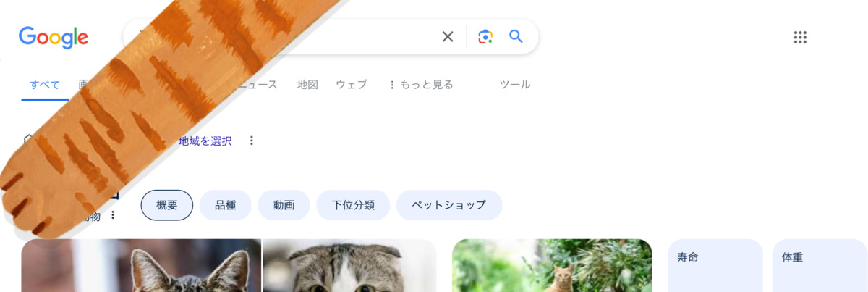Click the magnifying glass search icon
The image size is (868, 292).
click(x=516, y=36)
